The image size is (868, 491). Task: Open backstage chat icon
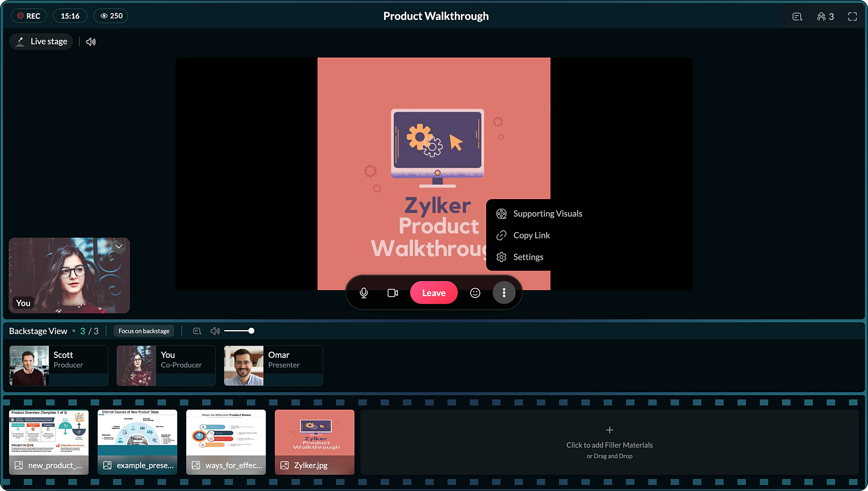pyautogui.click(x=197, y=331)
